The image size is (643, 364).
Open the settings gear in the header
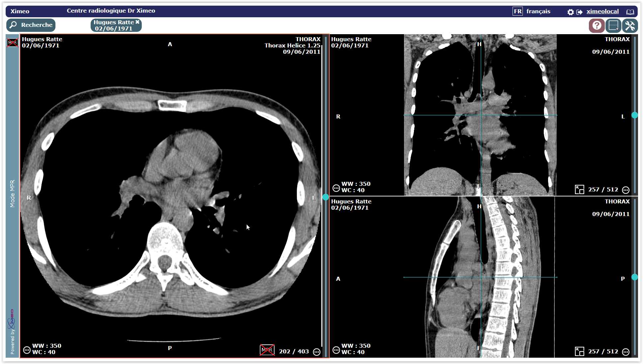point(570,12)
